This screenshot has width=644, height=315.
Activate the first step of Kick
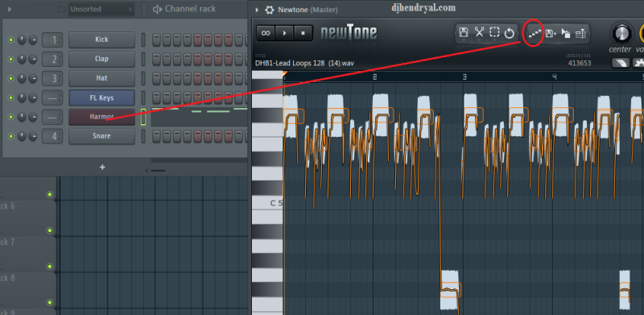pyautogui.click(x=156, y=40)
